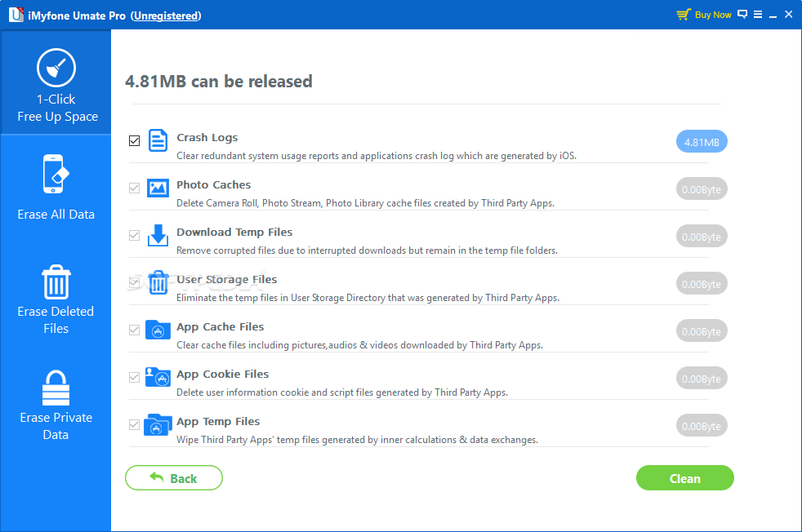Click the App Cache Files folder icon
The image size is (802, 532).
coord(158,330)
